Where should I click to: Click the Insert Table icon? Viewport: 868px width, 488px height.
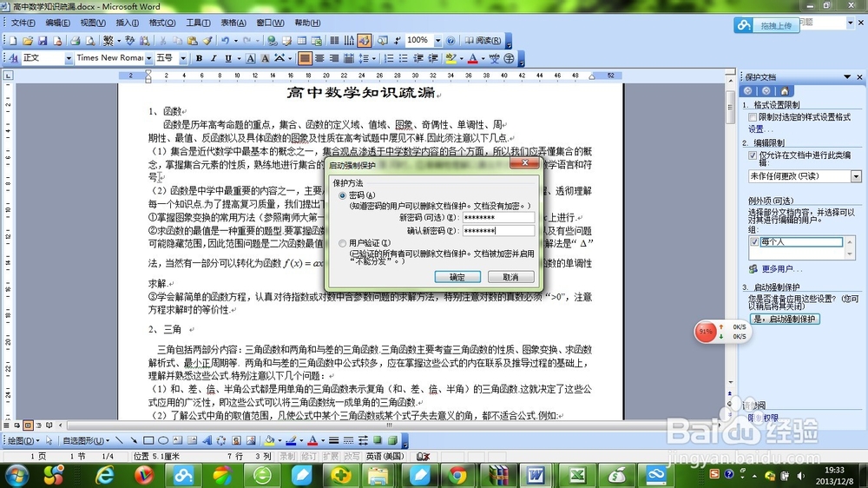coord(302,41)
